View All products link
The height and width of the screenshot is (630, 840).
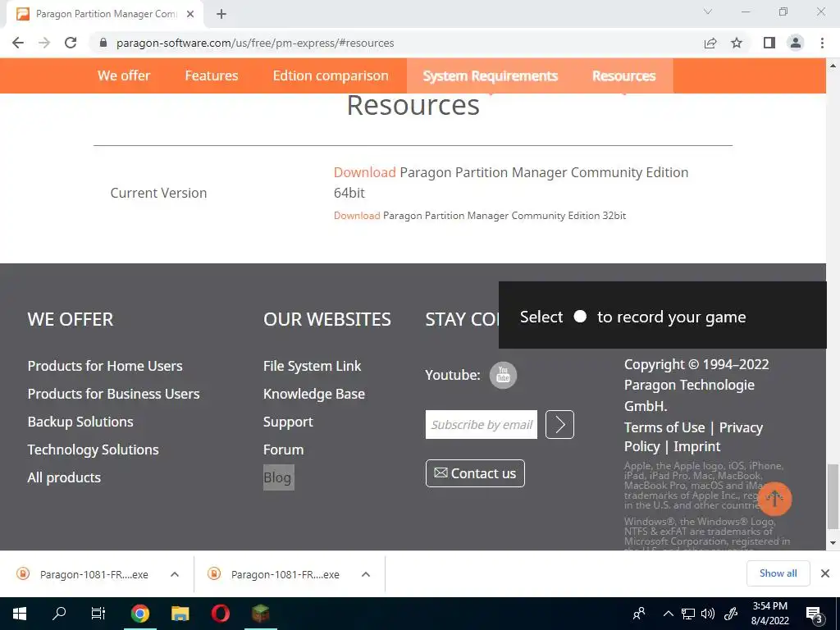[x=64, y=477]
